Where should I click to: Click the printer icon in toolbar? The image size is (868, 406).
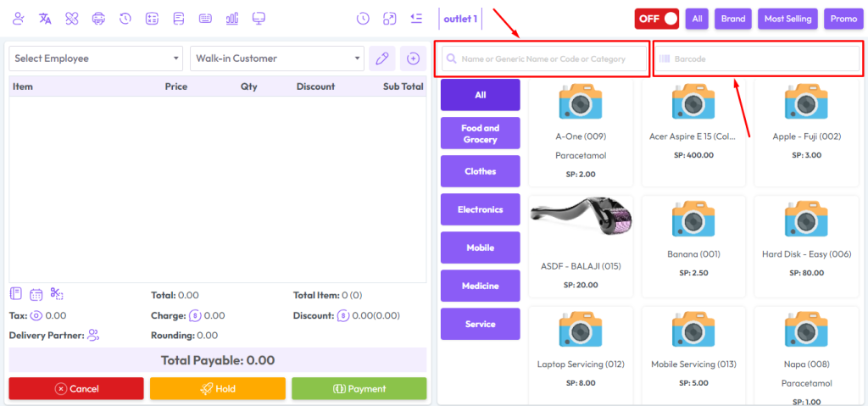click(x=98, y=19)
